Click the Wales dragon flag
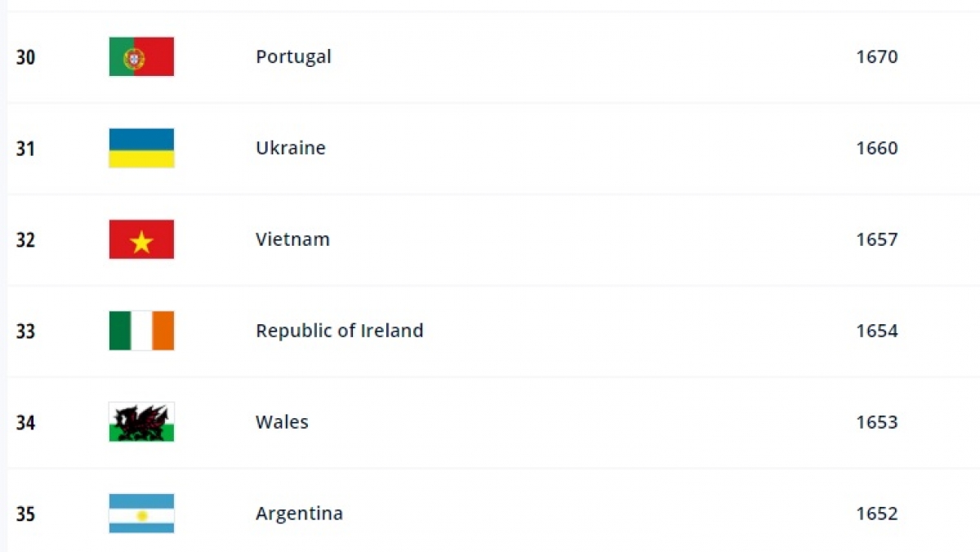The height and width of the screenshot is (552, 980). (x=141, y=422)
